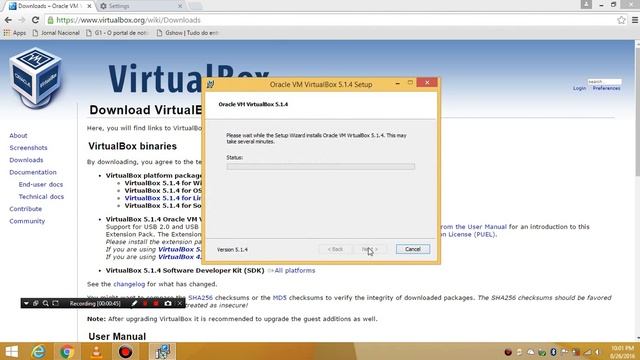Image resolution: width=640 pixels, height=360 pixels.
Task: Launch Internet Explorer from the taskbar
Action: pyautogui.click(x=39, y=352)
